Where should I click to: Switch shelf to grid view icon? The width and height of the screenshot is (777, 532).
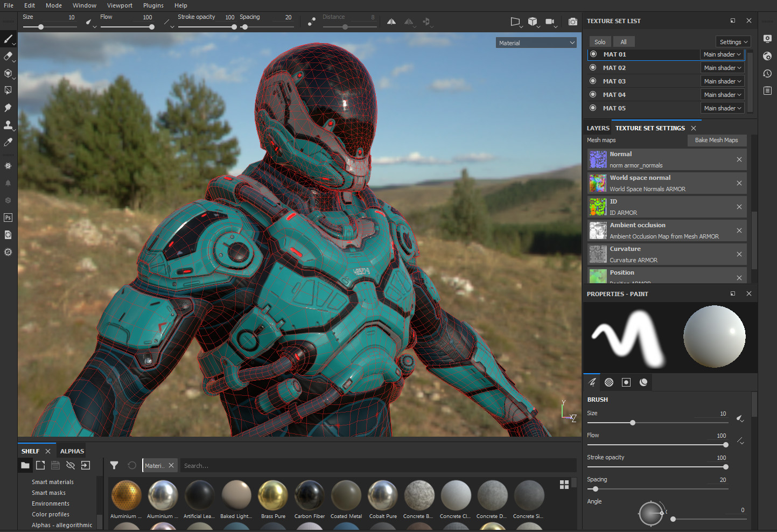click(564, 485)
